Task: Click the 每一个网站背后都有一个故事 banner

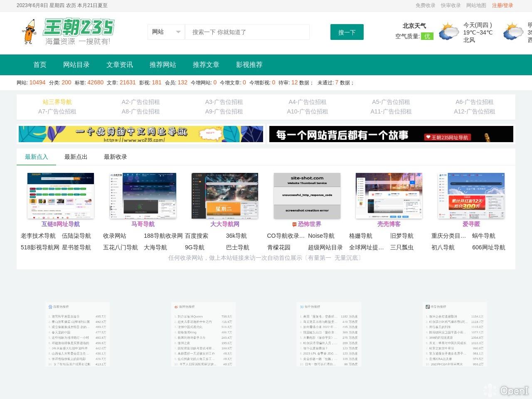Action: point(391,134)
